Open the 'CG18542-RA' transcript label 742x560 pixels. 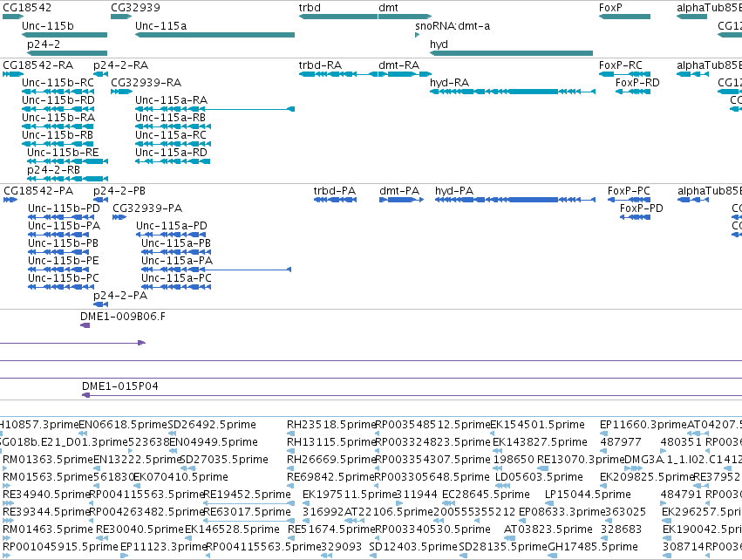click(37, 65)
